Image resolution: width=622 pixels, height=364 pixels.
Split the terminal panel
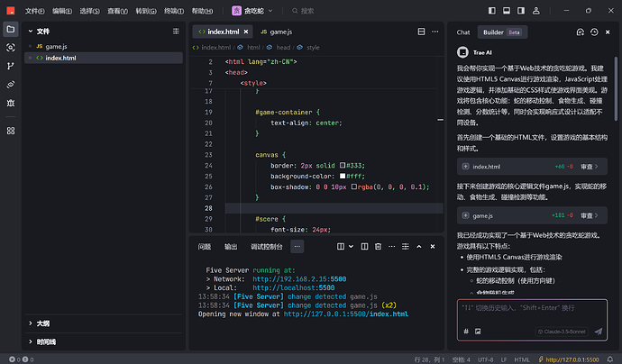(364, 247)
